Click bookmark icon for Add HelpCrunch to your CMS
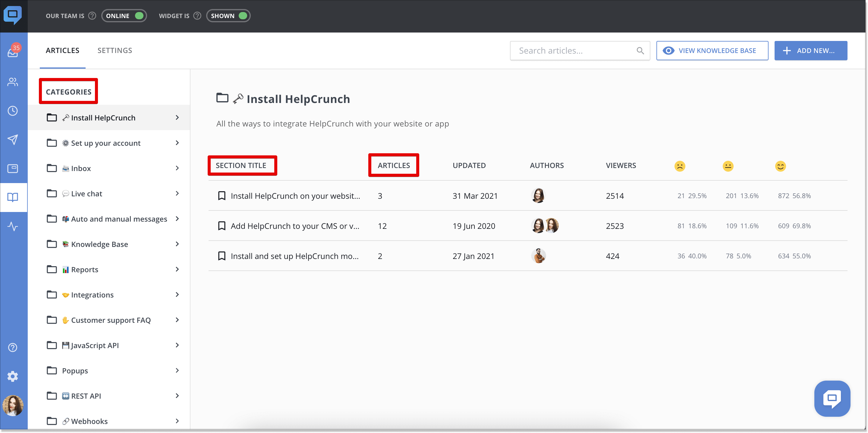 (x=222, y=226)
